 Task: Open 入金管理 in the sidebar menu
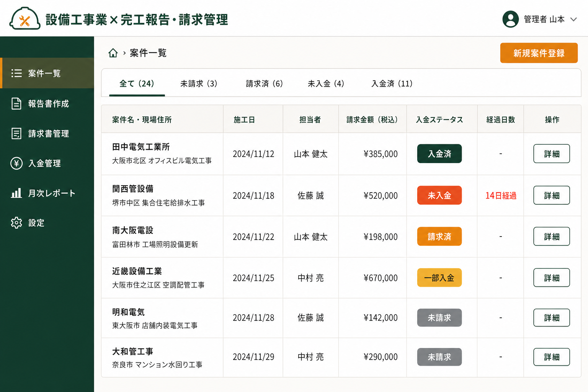[x=47, y=163]
